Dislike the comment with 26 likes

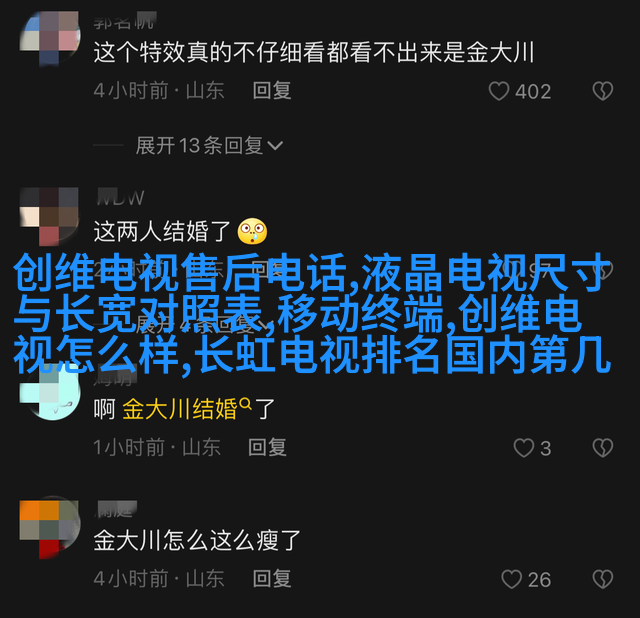tap(602, 579)
